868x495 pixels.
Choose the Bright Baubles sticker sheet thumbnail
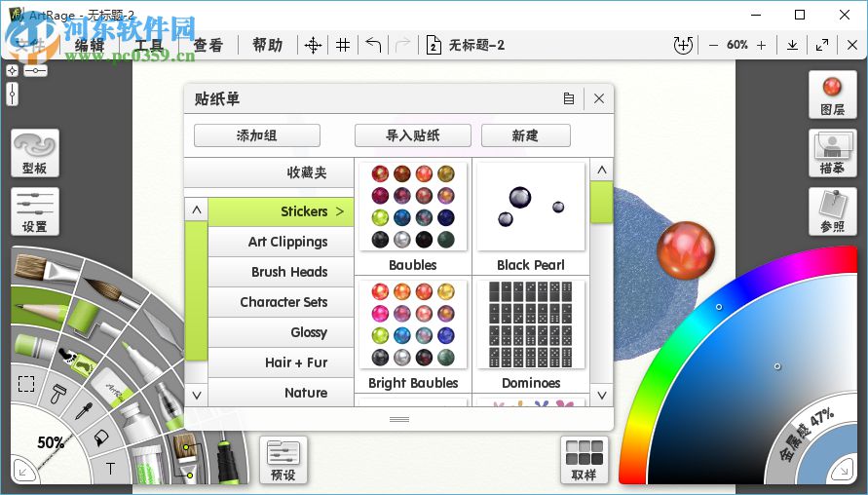(x=413, y=324)
